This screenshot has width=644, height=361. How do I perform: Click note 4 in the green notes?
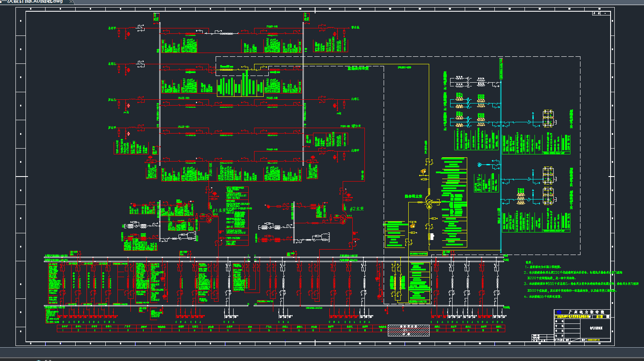click(543, 297)
